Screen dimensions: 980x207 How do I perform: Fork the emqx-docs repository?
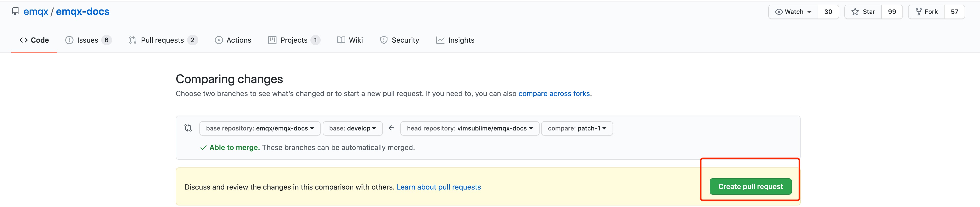(926, 12)
